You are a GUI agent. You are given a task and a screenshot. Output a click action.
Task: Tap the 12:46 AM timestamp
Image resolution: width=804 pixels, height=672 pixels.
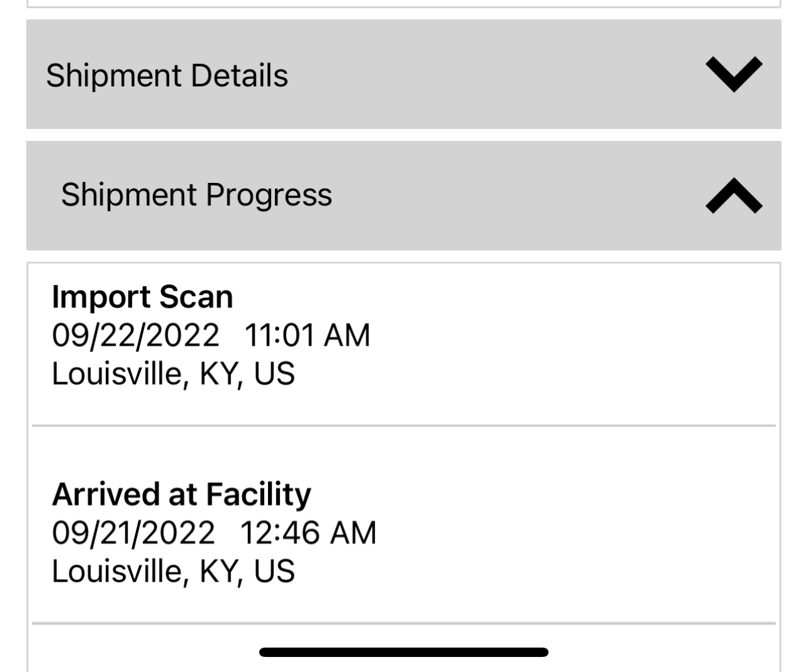308,533
